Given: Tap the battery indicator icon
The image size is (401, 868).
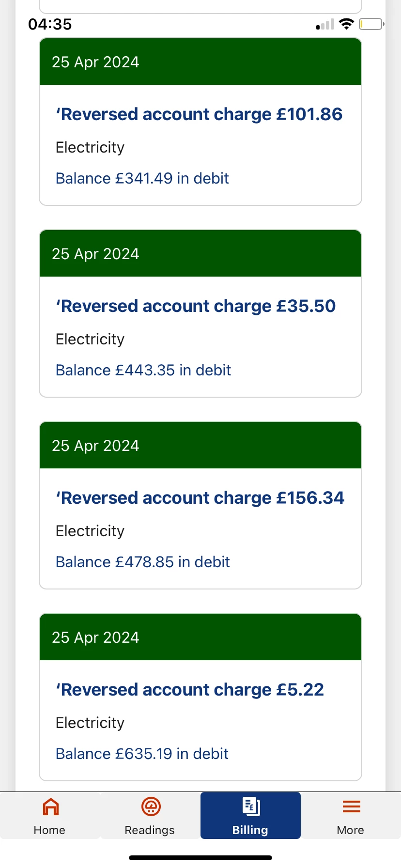Looking at the screenshot, I should (x=371, y=24).
